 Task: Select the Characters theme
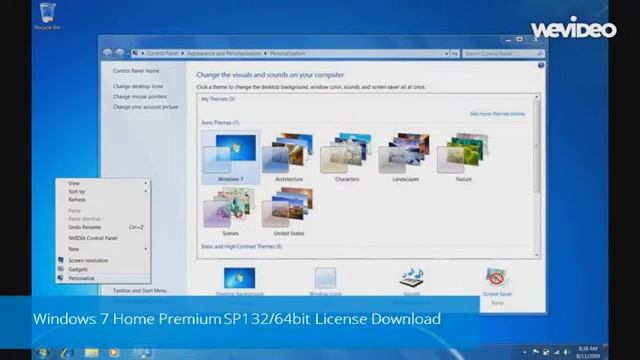347,158
